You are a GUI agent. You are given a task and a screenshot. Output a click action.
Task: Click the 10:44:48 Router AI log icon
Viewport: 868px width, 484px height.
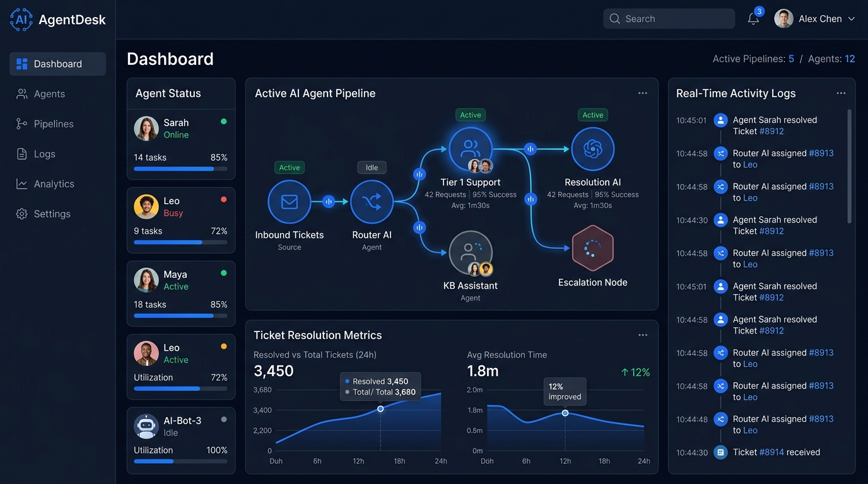[x=720, y=419]
